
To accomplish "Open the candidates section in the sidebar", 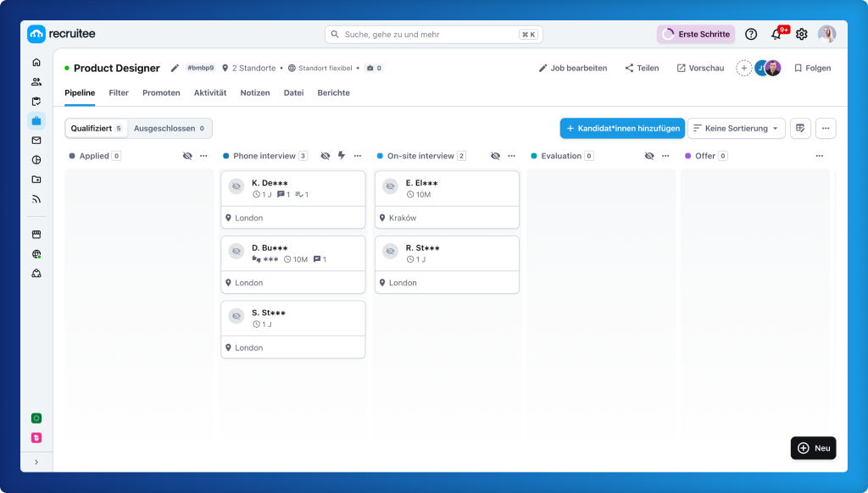I will tap(36, 80).
